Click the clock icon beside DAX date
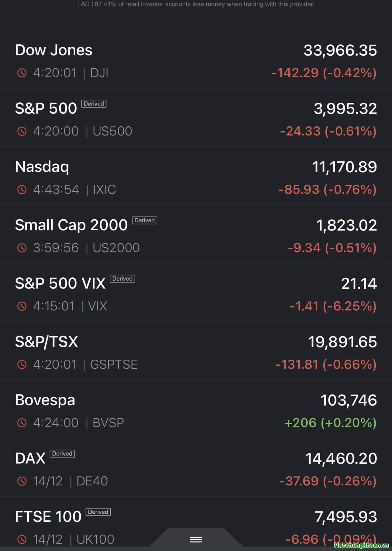Viewport: 392px width, 551px height. tap(22, 481)
